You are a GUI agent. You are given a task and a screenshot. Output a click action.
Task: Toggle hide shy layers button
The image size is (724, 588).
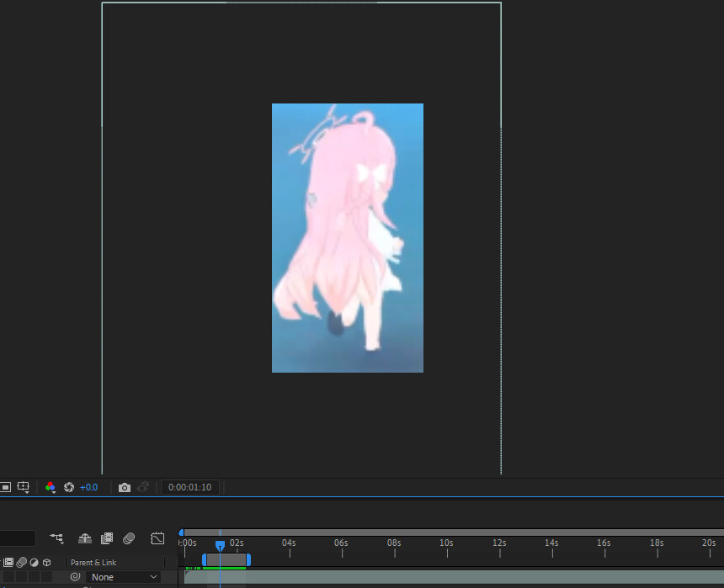coord(85,538)
